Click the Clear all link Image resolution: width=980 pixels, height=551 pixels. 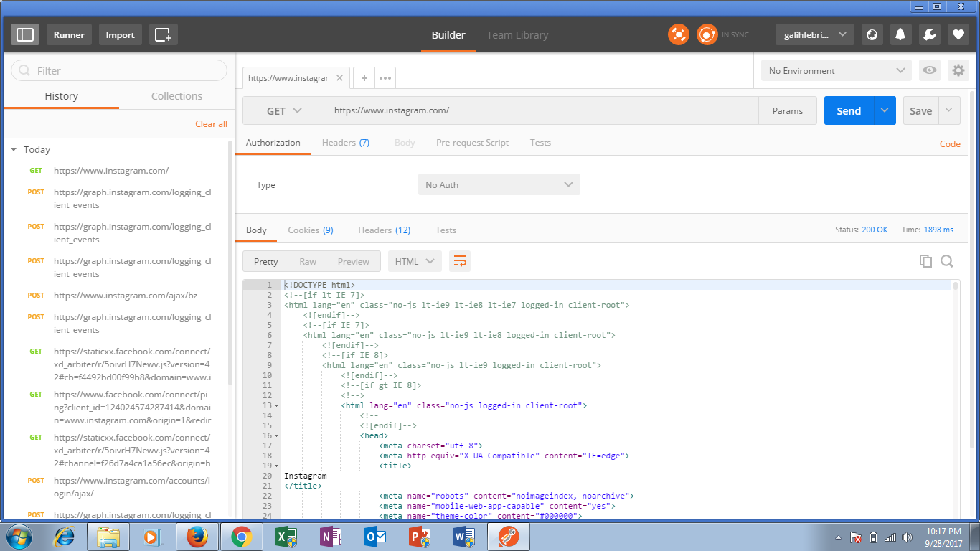(211, 124)
